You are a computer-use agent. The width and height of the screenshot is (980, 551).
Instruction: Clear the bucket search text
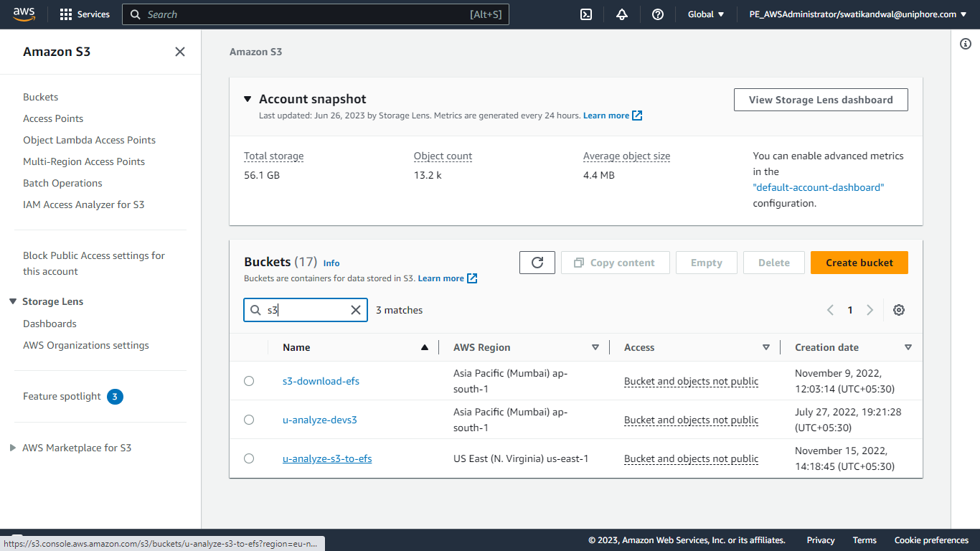(355, 310)
